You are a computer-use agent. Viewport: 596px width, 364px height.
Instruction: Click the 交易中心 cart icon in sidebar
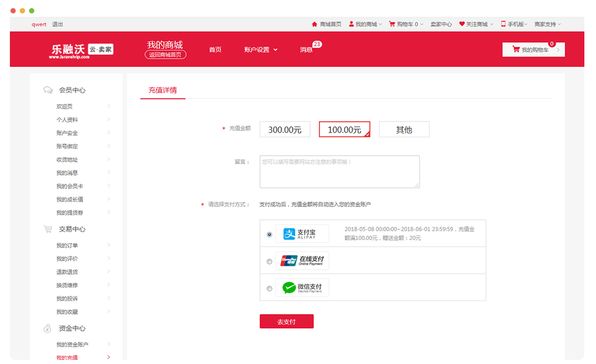coord(48,229)
